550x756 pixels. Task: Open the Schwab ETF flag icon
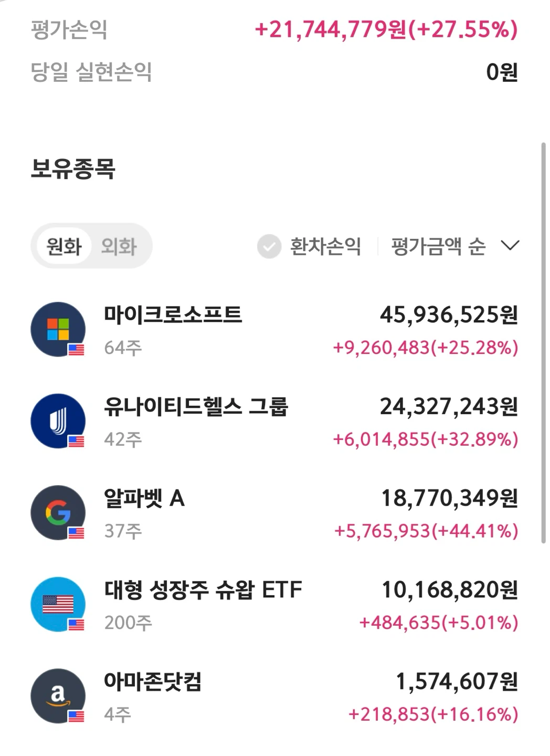pos(58,604)
